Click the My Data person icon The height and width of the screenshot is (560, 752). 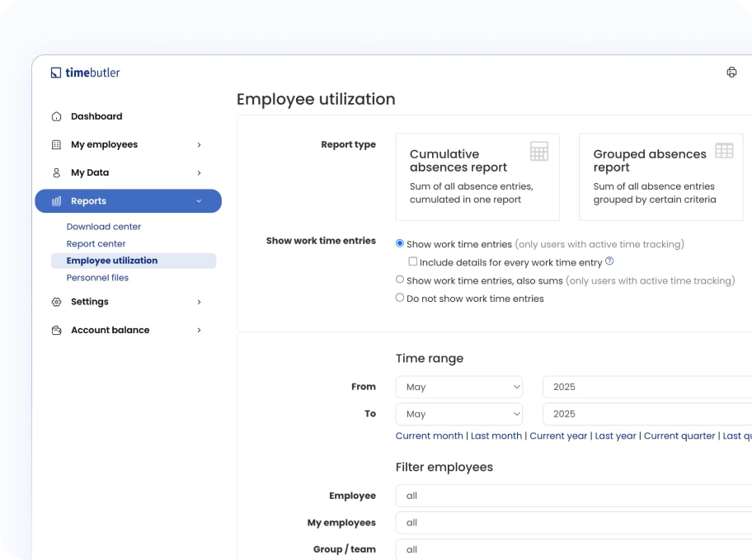click(56, 172)
